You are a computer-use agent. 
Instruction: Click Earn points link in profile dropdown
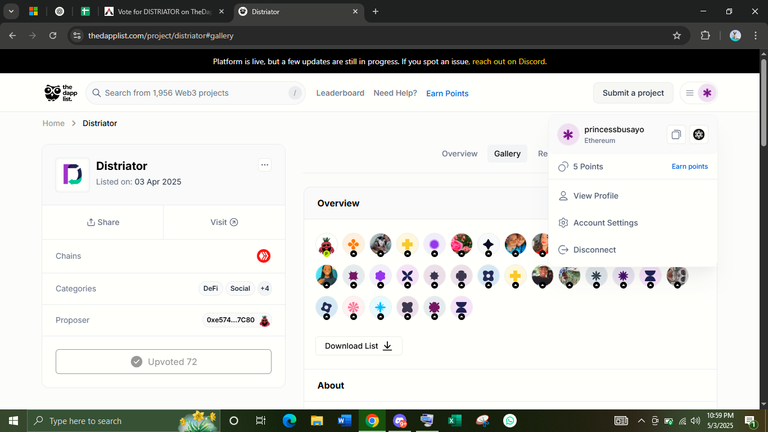click(690, 167)
